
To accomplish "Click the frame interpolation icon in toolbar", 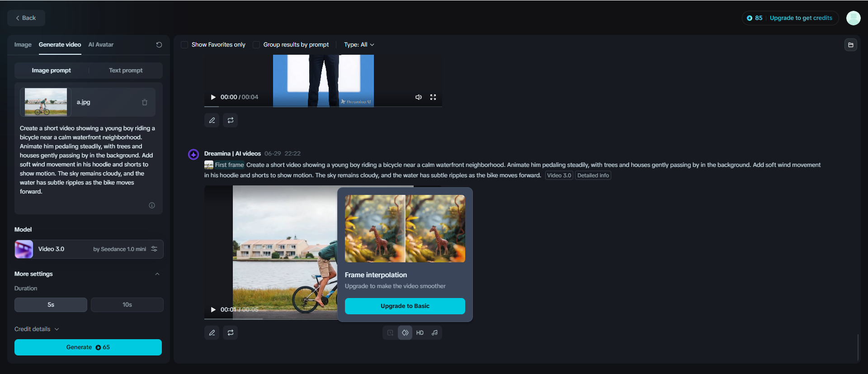I will (x=405, y=333).
